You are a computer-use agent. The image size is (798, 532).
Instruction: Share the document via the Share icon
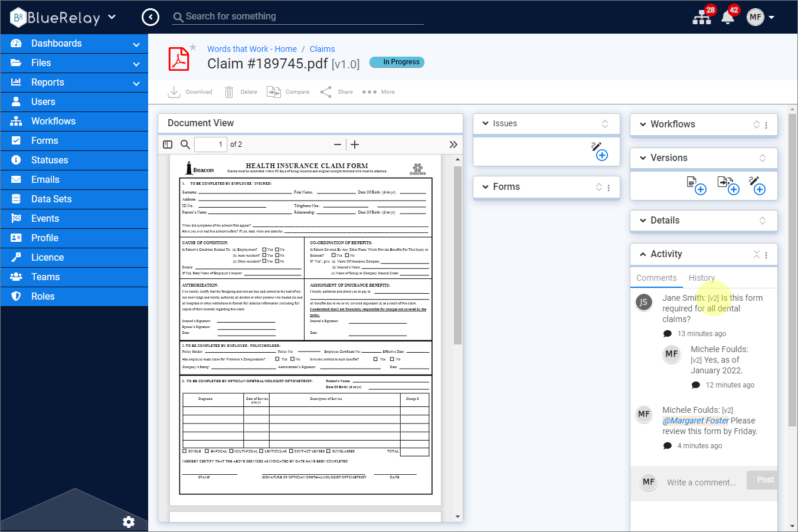[336, 92]
